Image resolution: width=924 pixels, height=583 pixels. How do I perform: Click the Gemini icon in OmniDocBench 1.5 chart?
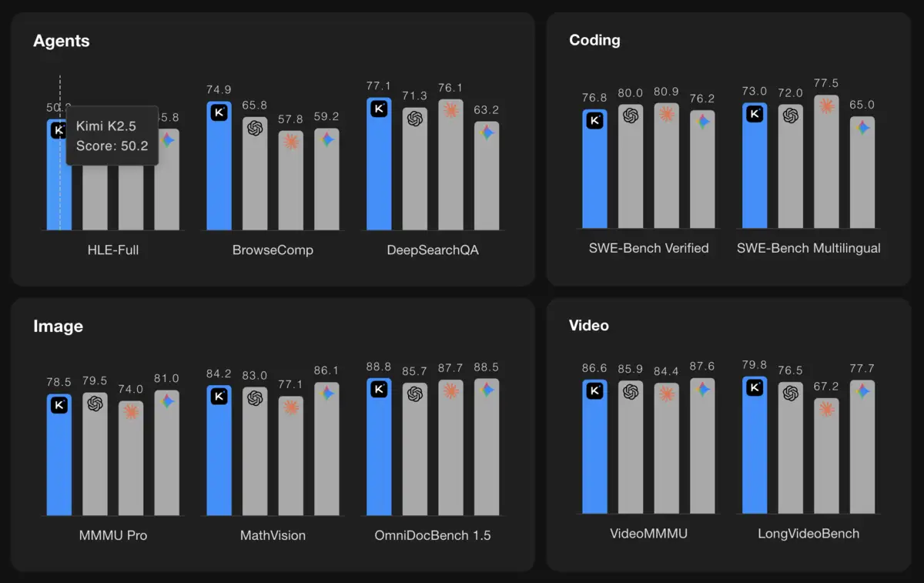487,389
